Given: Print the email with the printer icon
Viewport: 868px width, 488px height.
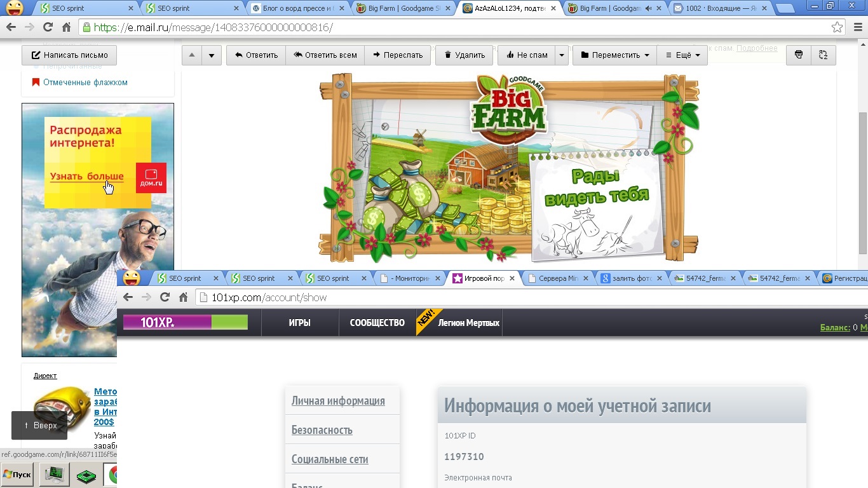Looking at the screenshot, I should pyautogui.click(x=799, y=55).
